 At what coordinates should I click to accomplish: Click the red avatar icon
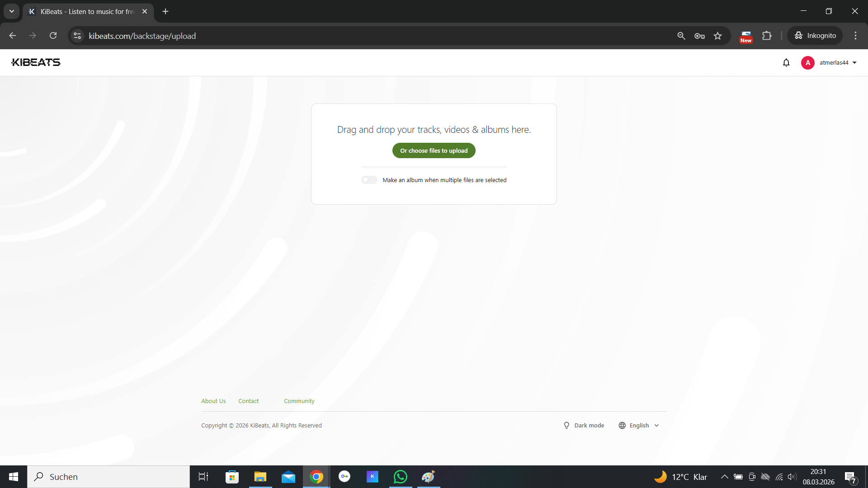click(x=807, y=63)
